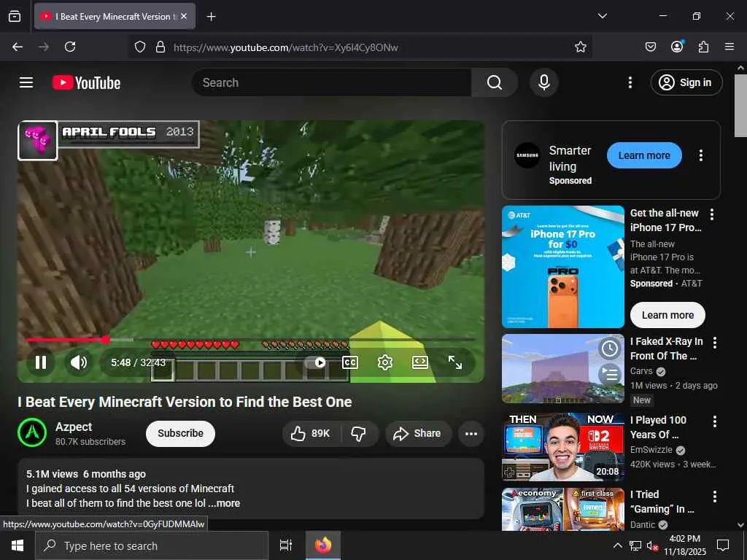Click the taskbar 'Type here to search' box
The image size is (747, 560).
coord(152,545)
